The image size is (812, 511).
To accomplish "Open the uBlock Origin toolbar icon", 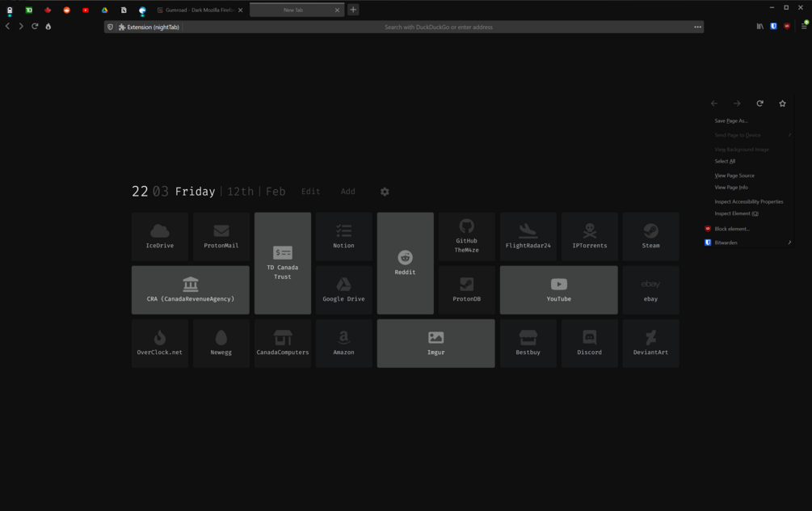I will (787, 27).
